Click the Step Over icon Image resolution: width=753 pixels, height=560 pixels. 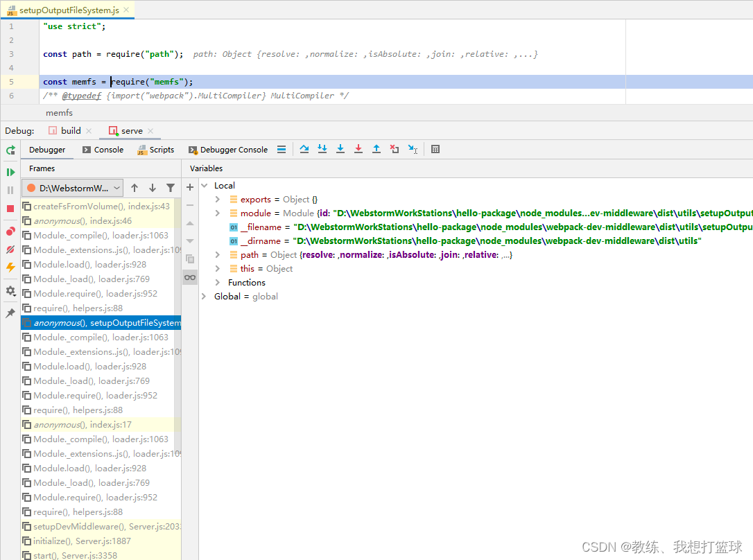pyautogui.click(x=305, y=149)
